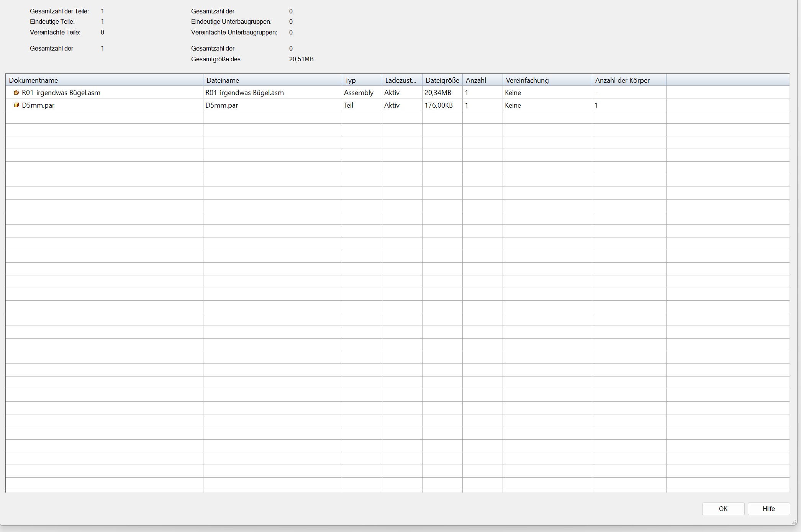Click the Ladezustand column header
801x532 pixels.
[x=401, y=80]
